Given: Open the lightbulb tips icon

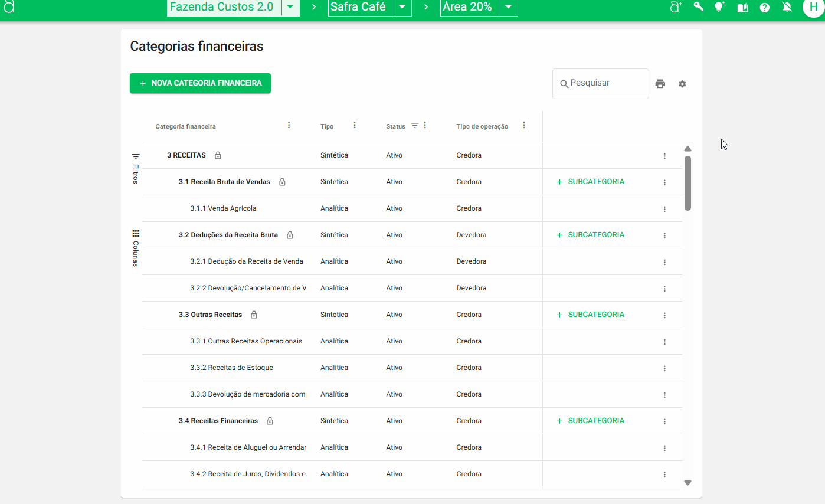Looking at the screenshot, I should tap(719, 7).
